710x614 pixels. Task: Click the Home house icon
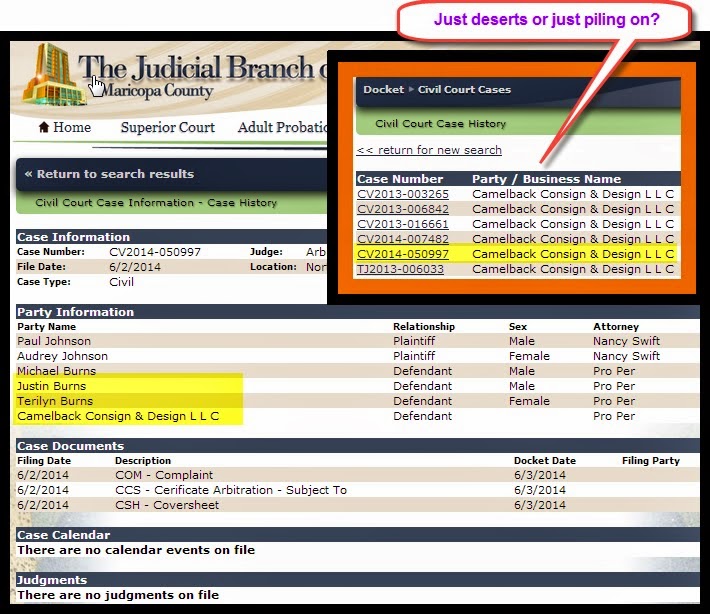[44, 127]
